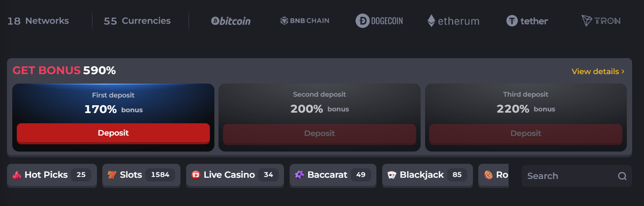
Task: Click the Second deposit Deposit button
Action: coord(320,134)
